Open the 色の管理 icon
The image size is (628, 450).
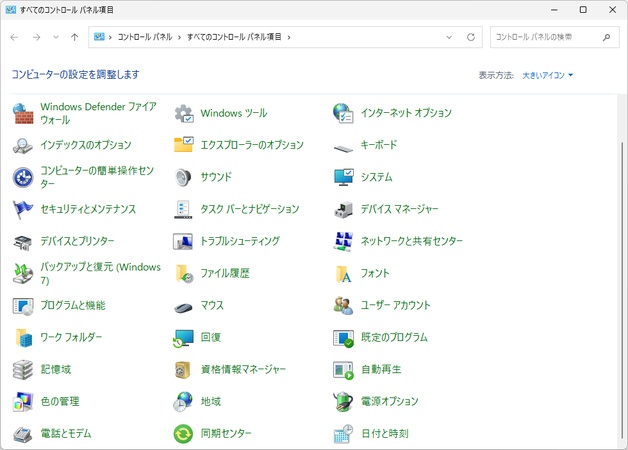23,402
